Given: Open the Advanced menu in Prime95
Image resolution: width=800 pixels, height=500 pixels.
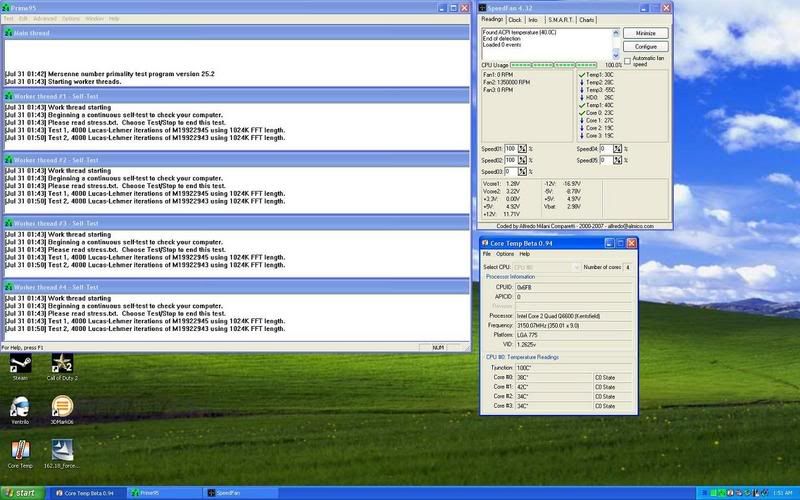Looking at the screenshot, I should 45,19.
